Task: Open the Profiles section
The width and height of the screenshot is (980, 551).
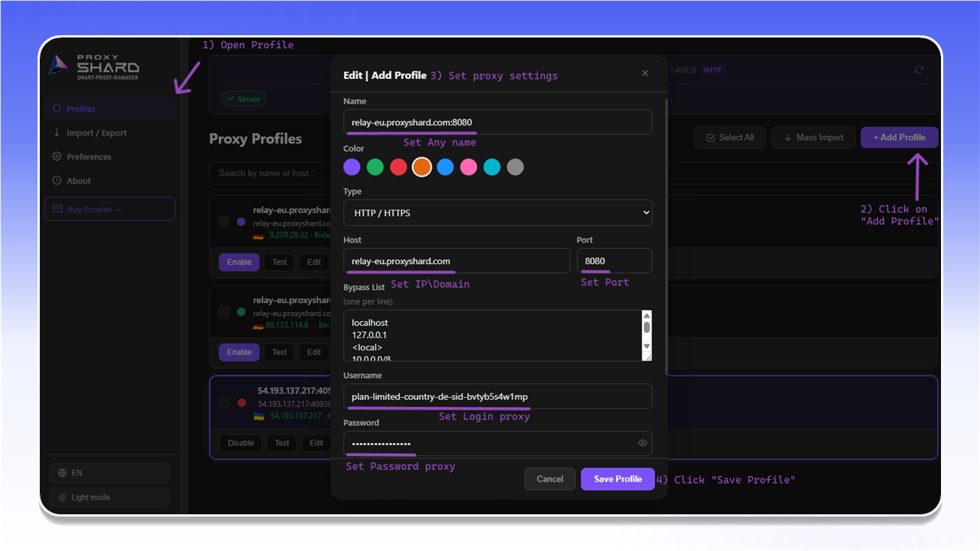Action: (109, 109)
